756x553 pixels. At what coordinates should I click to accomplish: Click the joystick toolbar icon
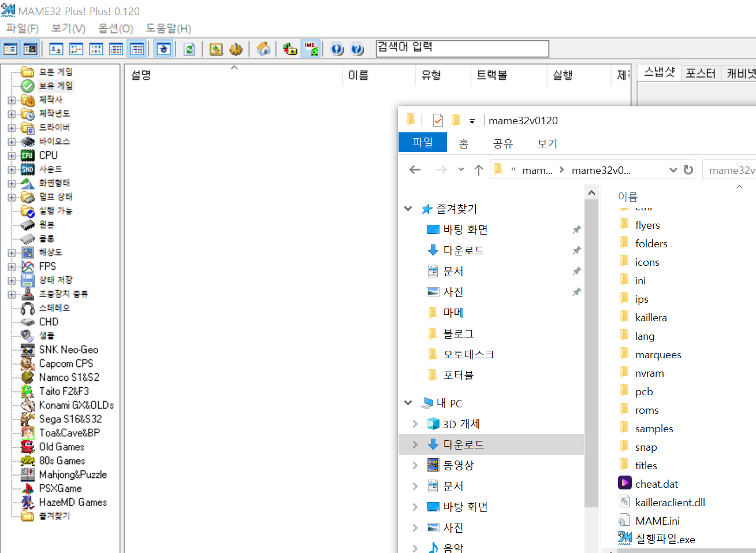tap(236, 49)
